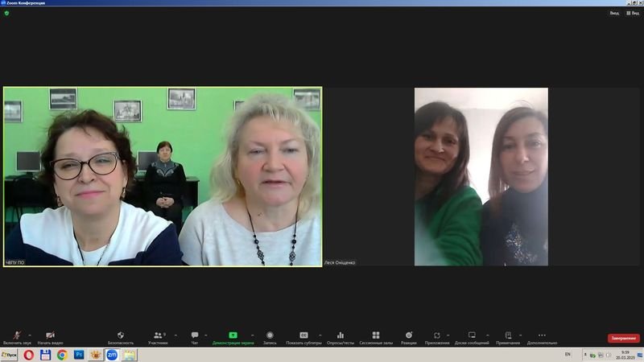Image resolution: width=644 pixels, height=362 pixels.
Task: Open the Чат chat panel
Action: 195,336
